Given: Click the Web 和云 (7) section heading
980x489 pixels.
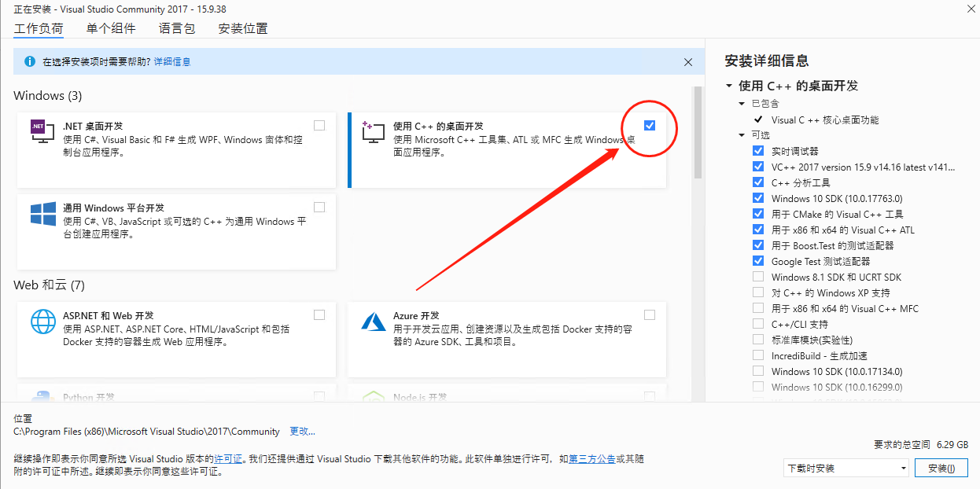Looking at the screenshot, I should [x=49, y=285].
